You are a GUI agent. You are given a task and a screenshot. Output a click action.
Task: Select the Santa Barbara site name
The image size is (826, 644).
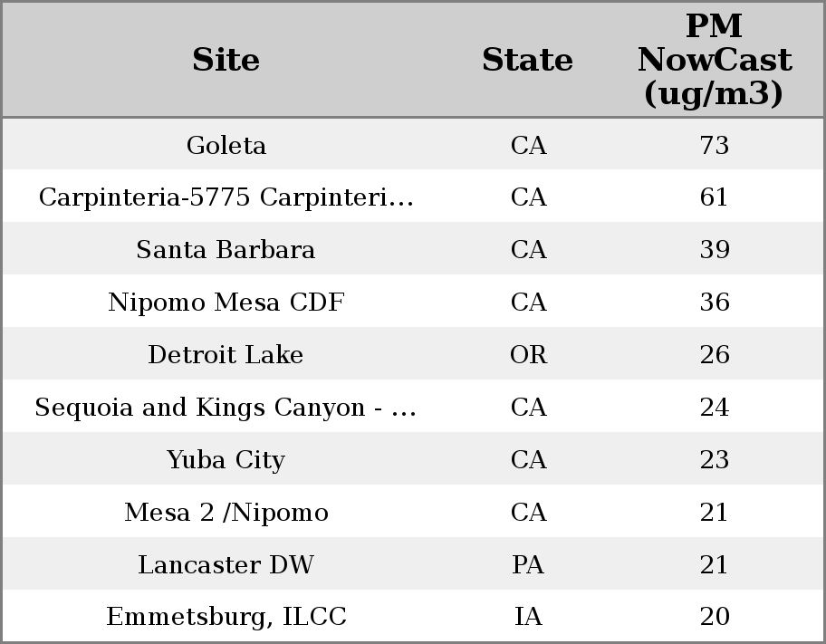click(x=226, y=250)
